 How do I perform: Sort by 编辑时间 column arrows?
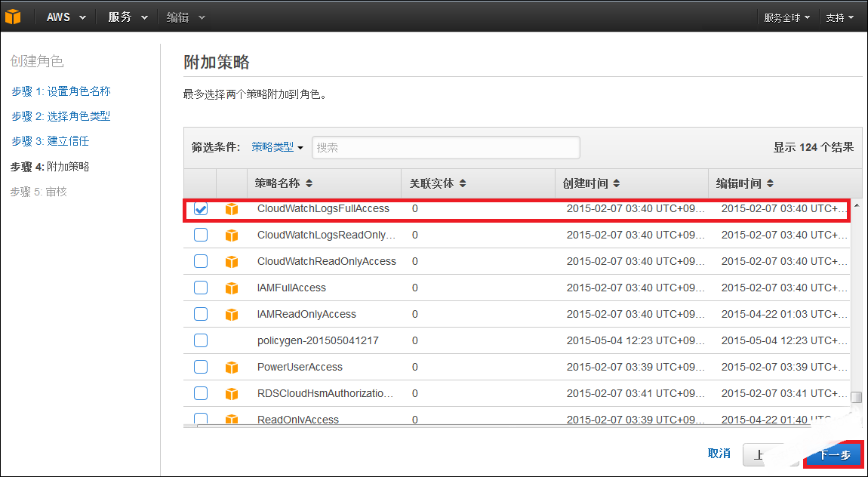(770, 183)
